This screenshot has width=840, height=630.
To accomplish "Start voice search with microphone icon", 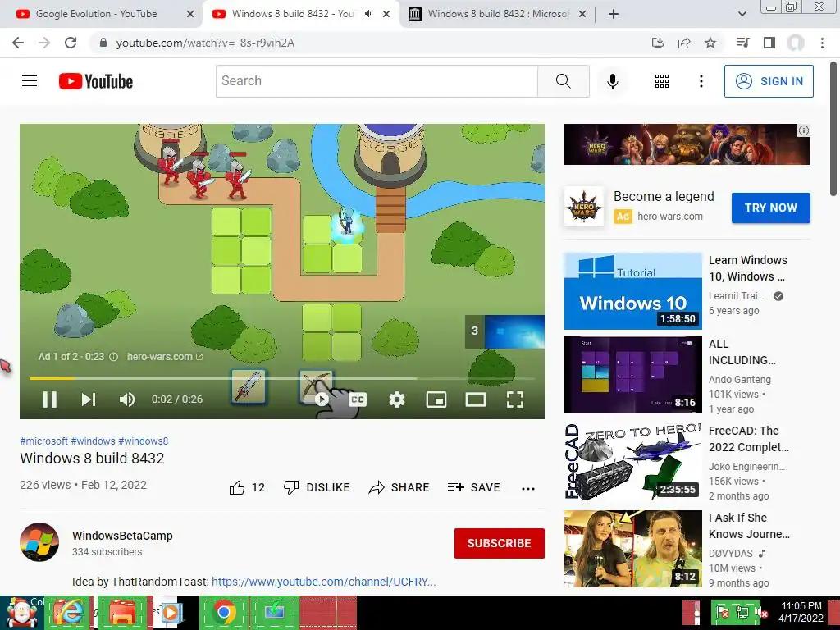I will click(612, 81).
